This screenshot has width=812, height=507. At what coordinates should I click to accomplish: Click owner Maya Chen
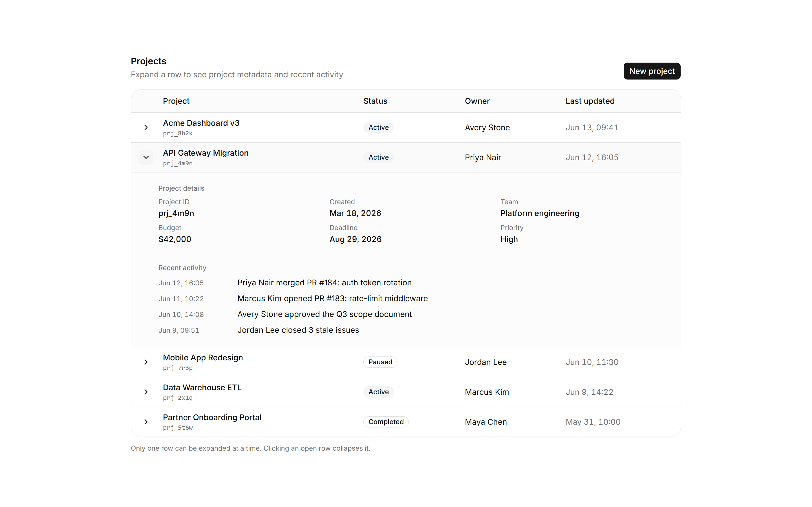pos(486,422)
